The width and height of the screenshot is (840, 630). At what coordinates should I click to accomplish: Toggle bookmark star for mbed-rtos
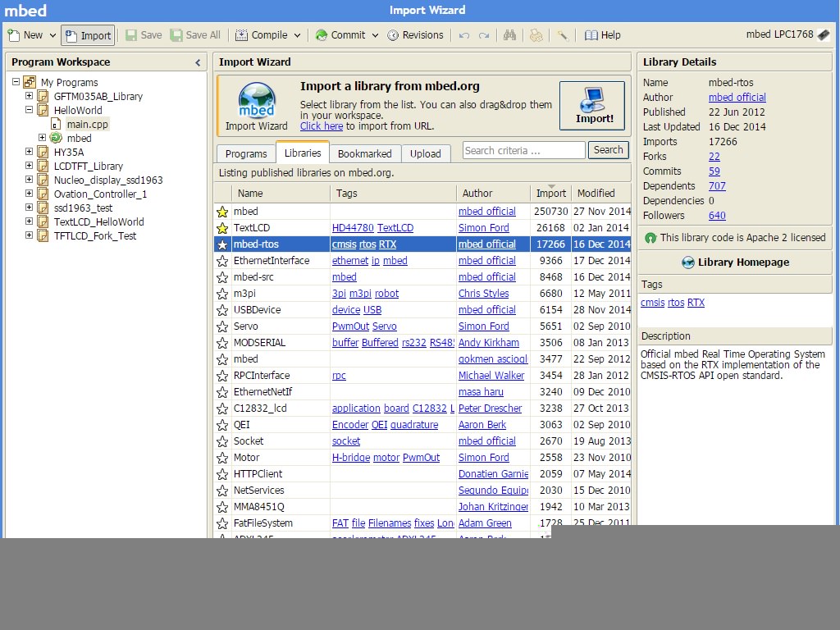(222, 244)
